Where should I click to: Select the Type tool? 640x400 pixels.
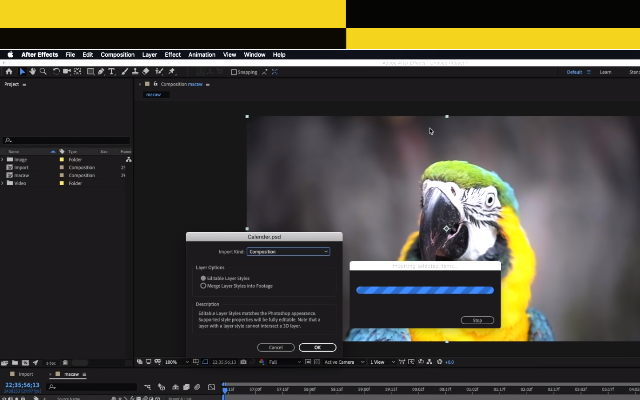click(x=112, y=72)
